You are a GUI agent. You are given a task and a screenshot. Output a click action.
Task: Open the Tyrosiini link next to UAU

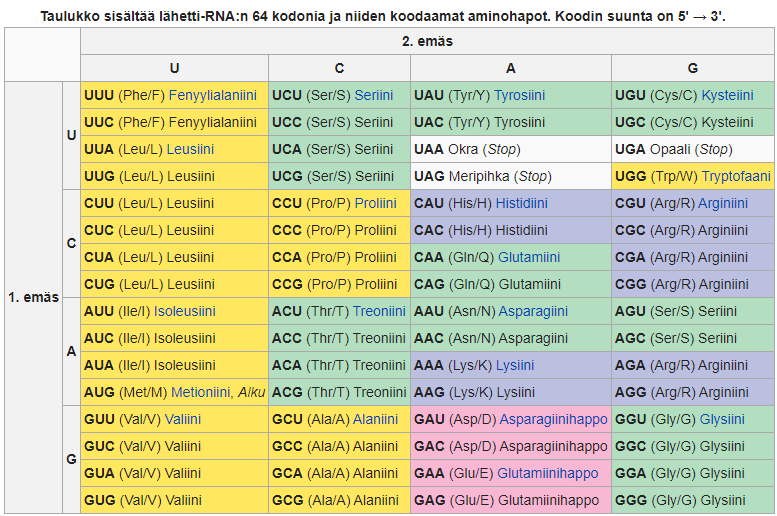[519, 95]
